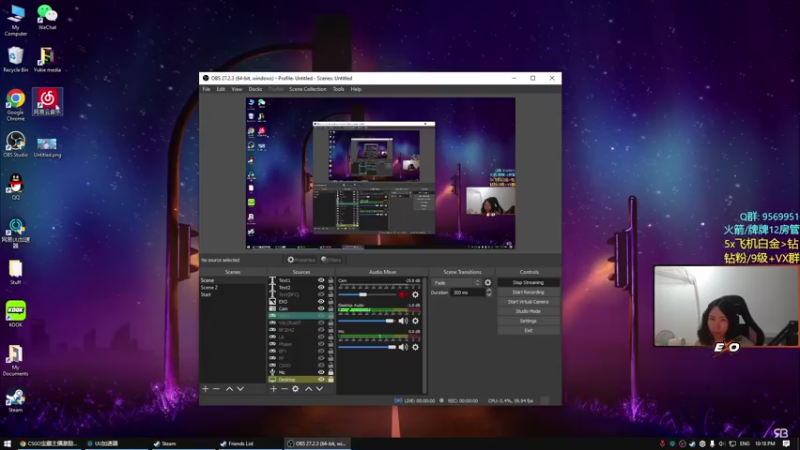Open the View menu
This screenshot has height=450, width=800.
[x=237, y=89]
